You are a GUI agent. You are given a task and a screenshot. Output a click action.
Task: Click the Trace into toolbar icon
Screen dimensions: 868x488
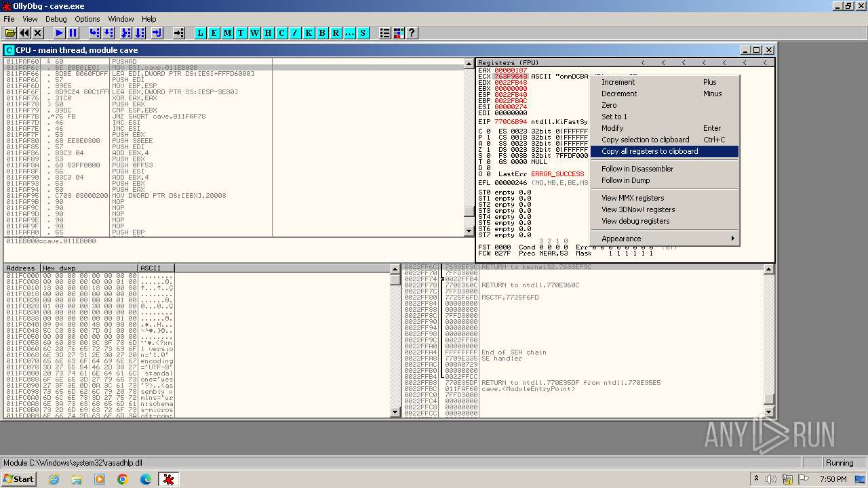tap(126, 33)
